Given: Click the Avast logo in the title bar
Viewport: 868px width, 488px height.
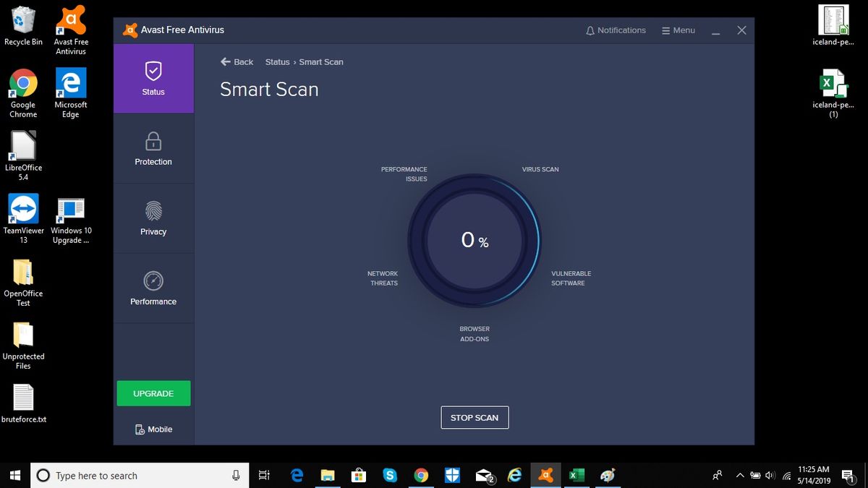Looking at the screenshot, I should (129, 30).
